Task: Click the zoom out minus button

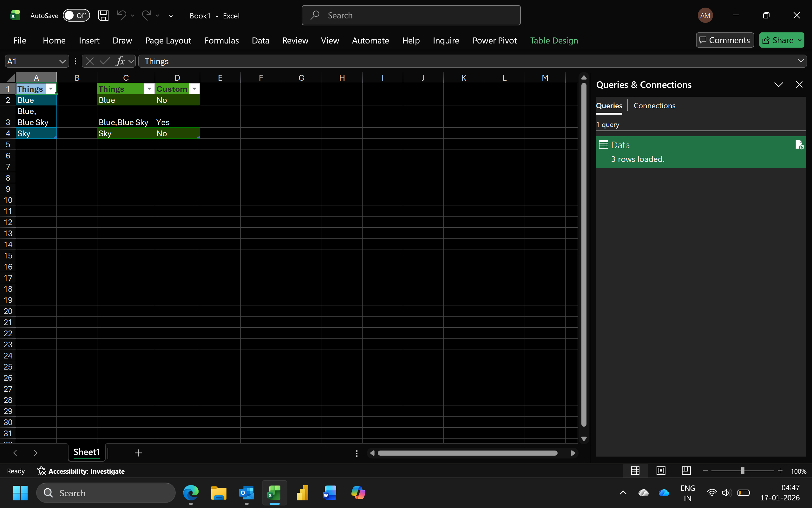Action: [x=705, y=471]
